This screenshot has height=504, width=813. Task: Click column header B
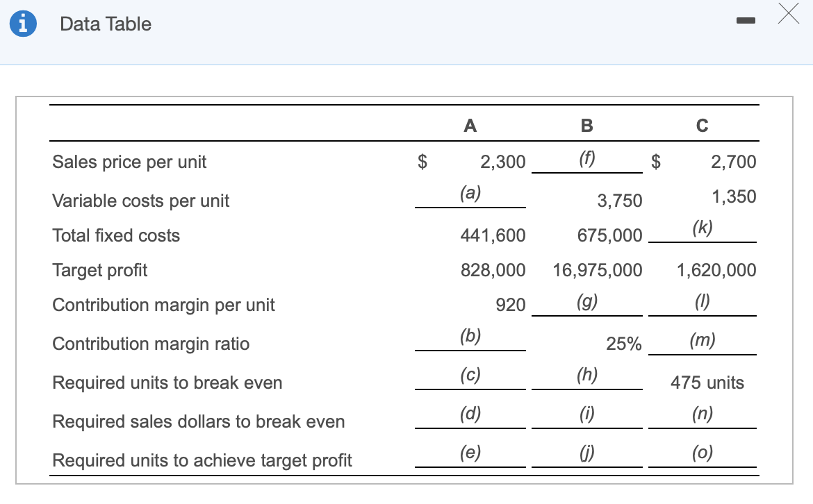[587, 126]
